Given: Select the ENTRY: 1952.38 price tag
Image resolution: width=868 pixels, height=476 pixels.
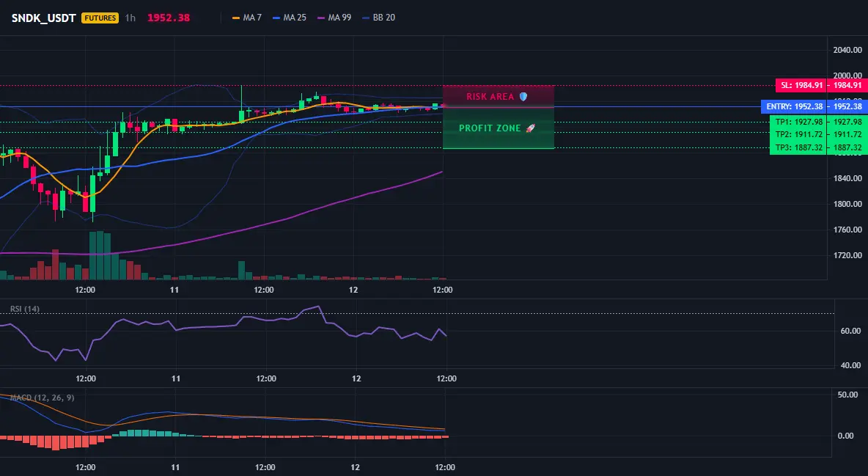Looking at the screenshot, I should (813, 106).
